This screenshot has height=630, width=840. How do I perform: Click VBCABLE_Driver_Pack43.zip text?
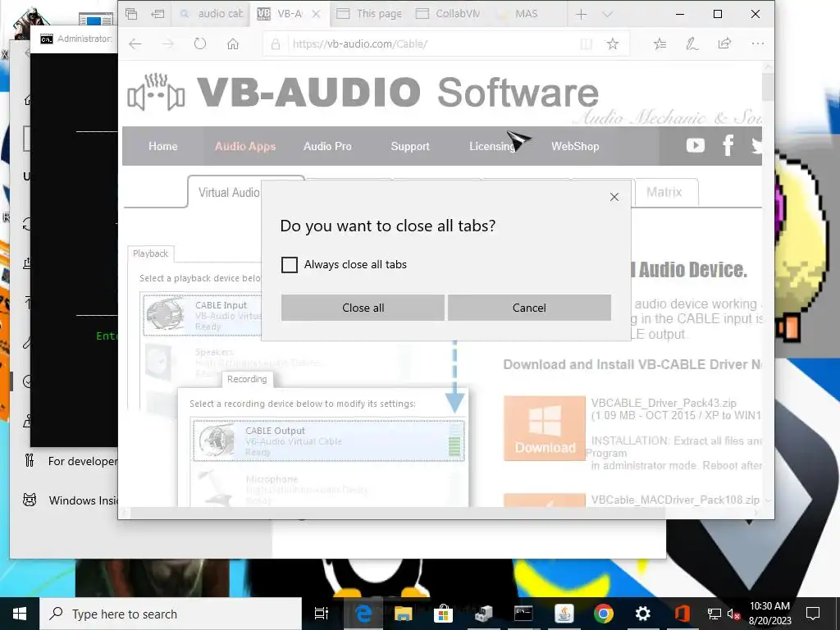pyautogui.click(x=664, y=403)
